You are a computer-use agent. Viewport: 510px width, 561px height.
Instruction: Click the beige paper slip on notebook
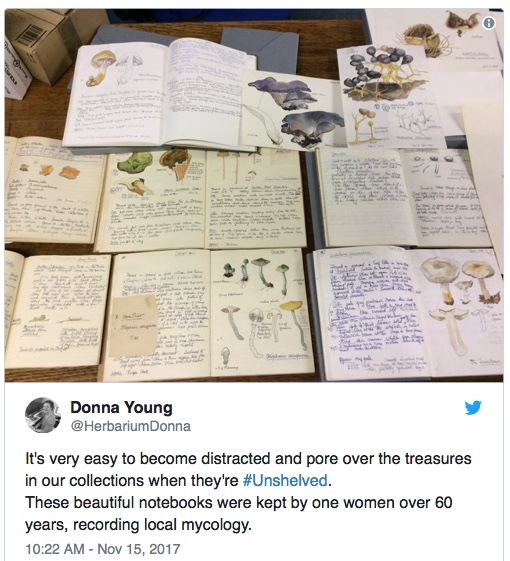(x=133, y=326)
